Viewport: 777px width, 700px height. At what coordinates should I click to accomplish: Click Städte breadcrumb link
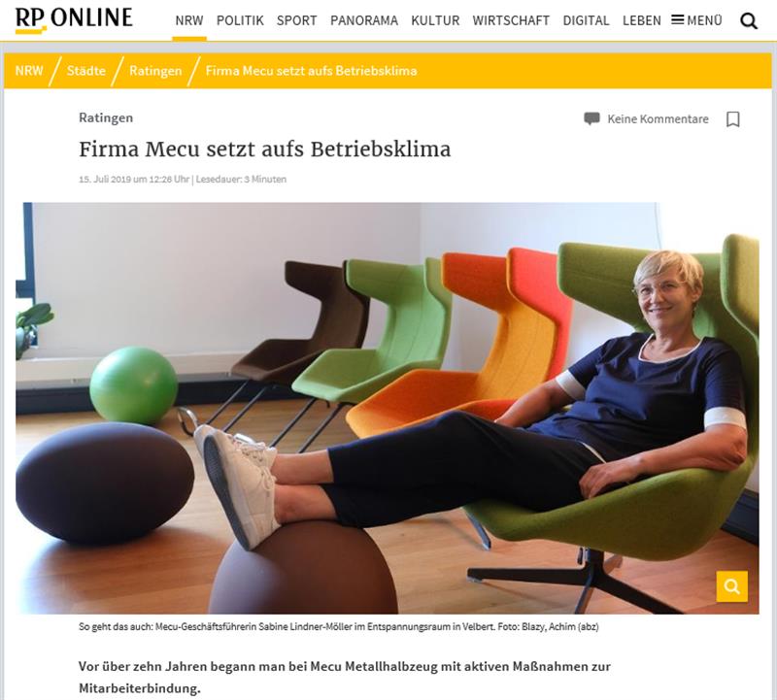(x=86, y=71)
